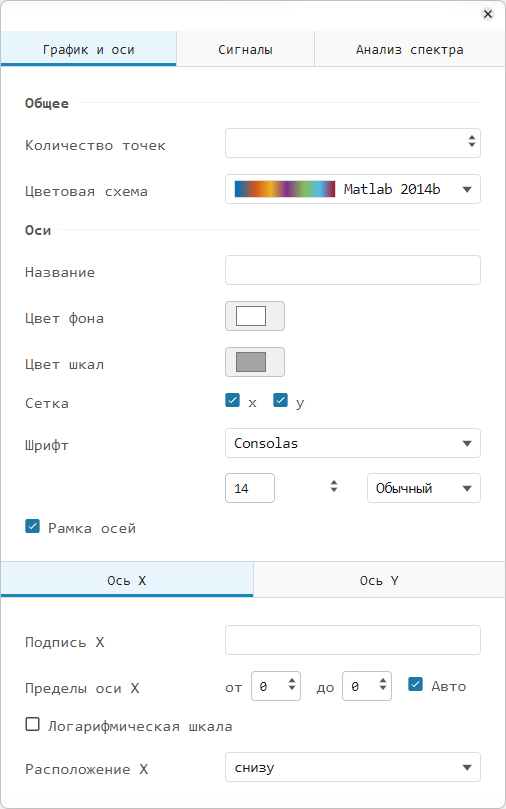Close the settings dialog with X icon

point(487,14)
